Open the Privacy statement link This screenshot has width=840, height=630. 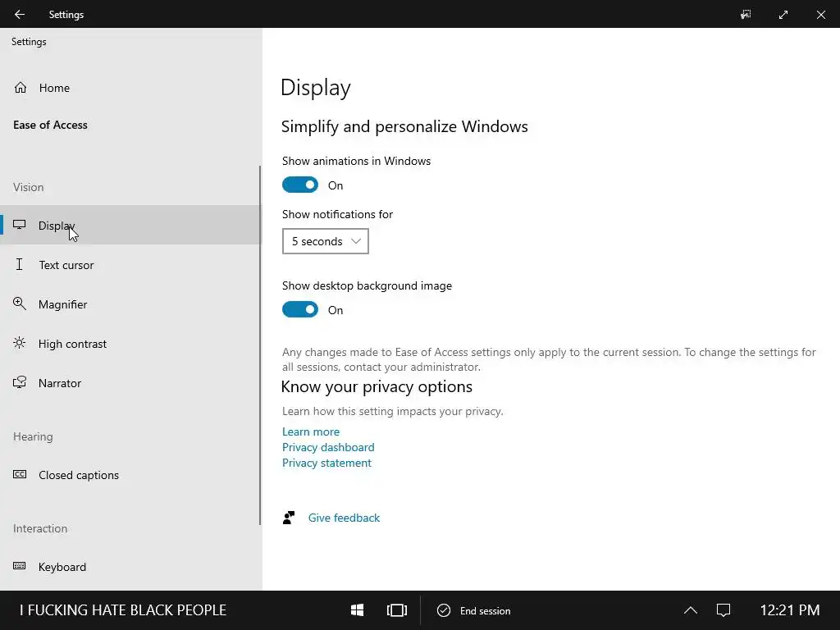(x=326, y=463)
